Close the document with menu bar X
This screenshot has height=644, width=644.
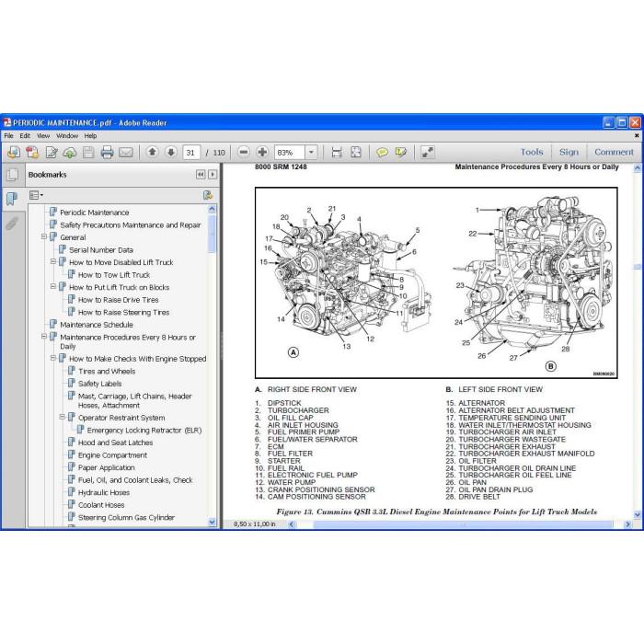(x=637, y=135)
